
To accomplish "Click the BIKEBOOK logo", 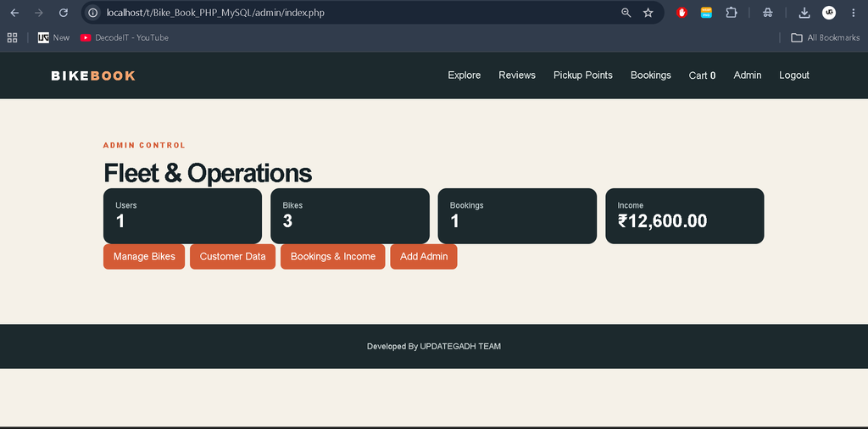I will 93,75.
